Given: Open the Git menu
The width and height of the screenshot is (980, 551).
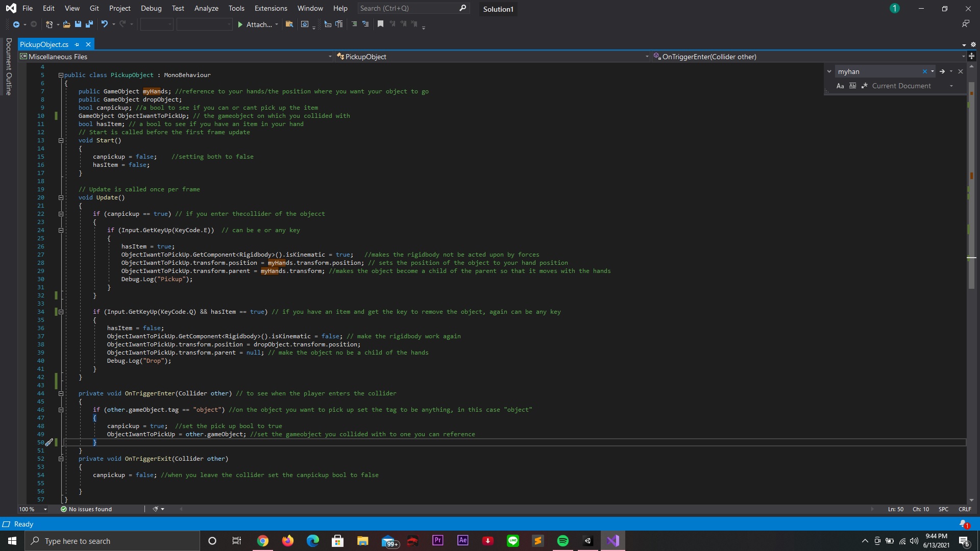Looking at the screenshot, I should [x=94, y=8].
